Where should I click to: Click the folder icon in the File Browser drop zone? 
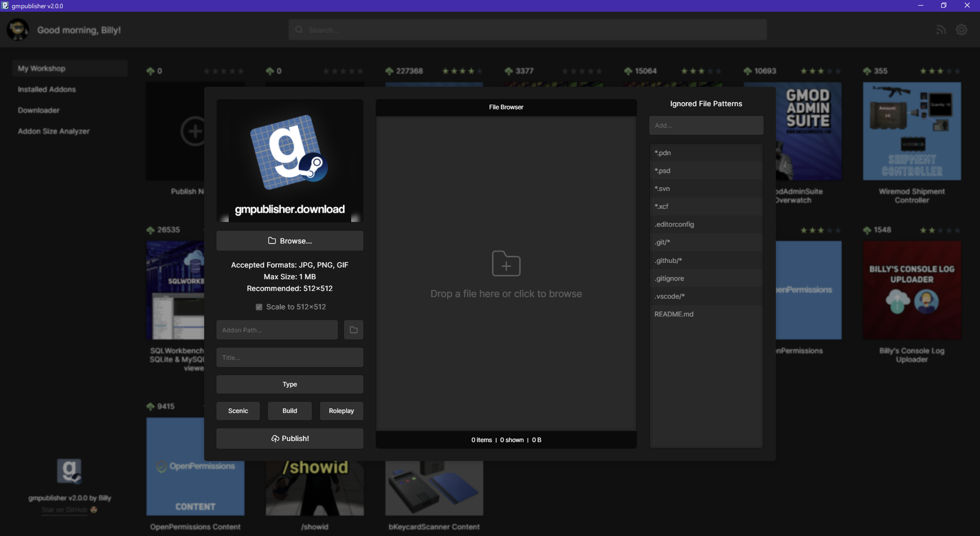[x=506, y=264]
